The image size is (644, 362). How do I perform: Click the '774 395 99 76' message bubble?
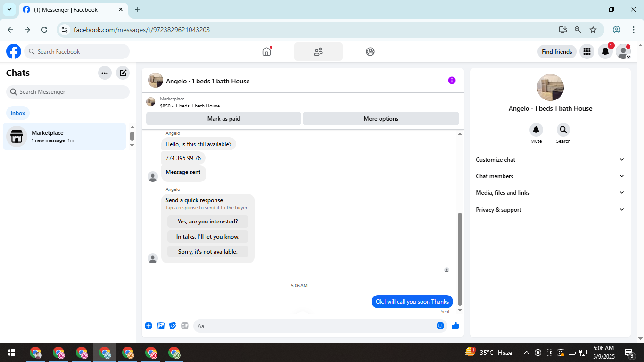[183, 158]
